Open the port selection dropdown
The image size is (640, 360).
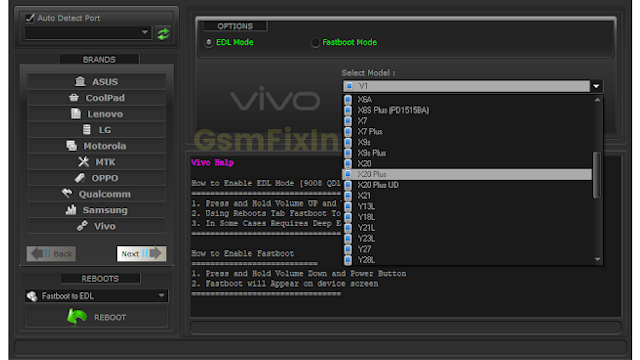[x=88, y=32]
